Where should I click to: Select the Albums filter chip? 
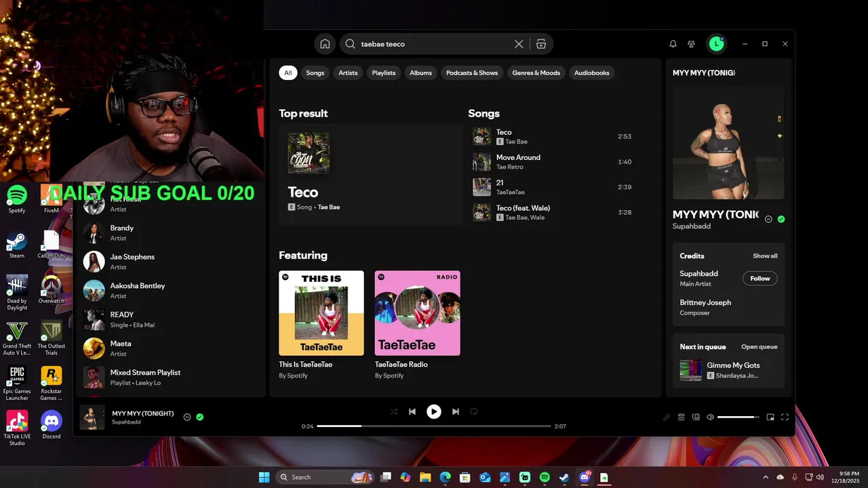pos(420,73)
